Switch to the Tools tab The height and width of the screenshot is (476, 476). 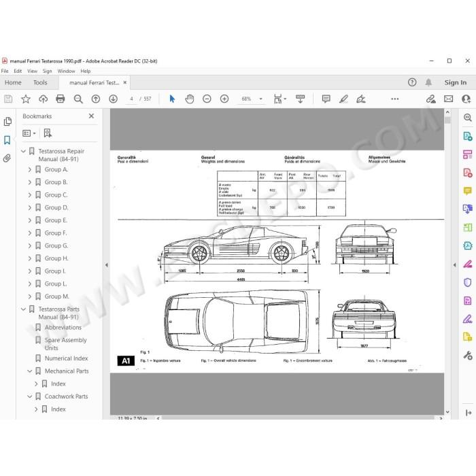point(40,82)
